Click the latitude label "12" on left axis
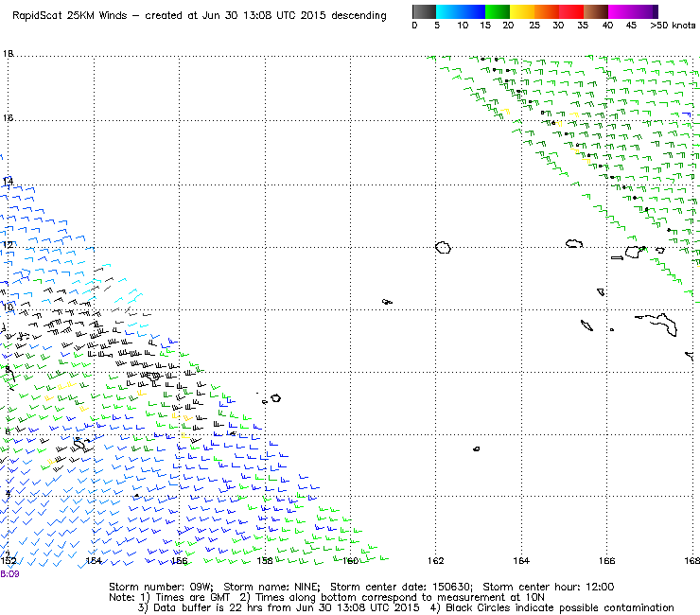The image size is (700, 615). click(8, 245)
